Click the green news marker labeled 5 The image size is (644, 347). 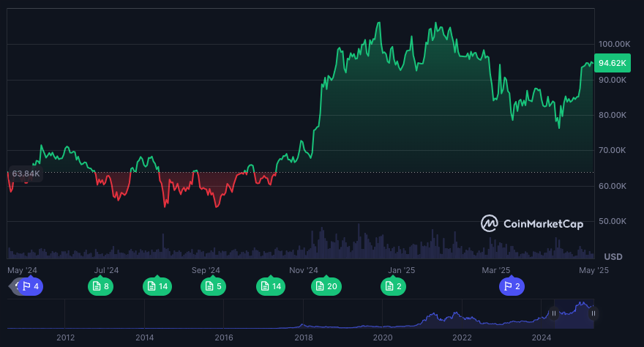point(213,286)
